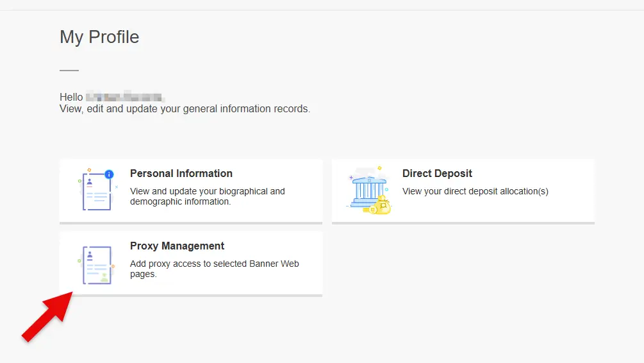Click the yellow money bag icon
The image size is (644, 363).
383,205
